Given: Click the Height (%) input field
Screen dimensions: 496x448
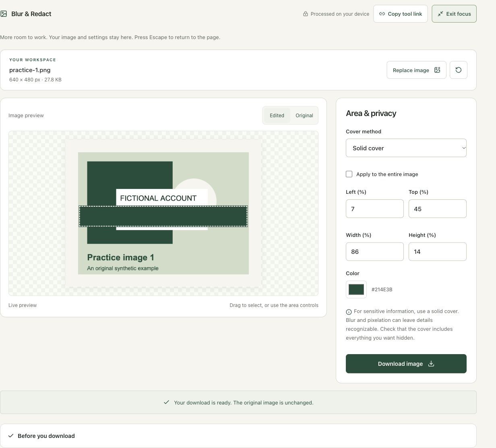Looking at the screenshot, I should [x=437, y=251].
